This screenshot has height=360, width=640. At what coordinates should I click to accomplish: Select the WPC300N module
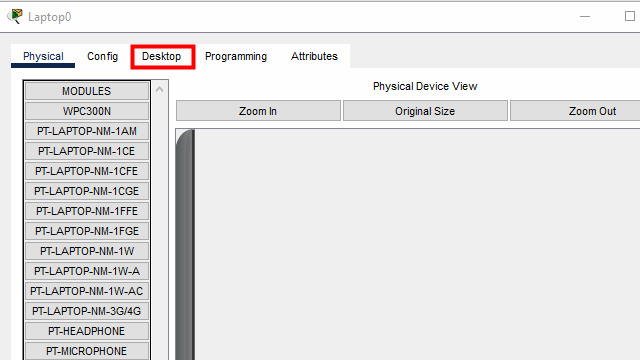[x=87, y=111]
